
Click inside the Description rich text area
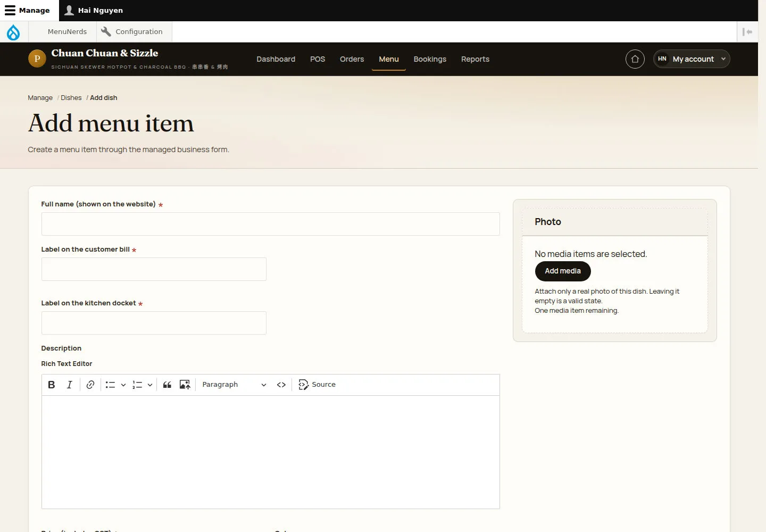click(x=271, y=452)
